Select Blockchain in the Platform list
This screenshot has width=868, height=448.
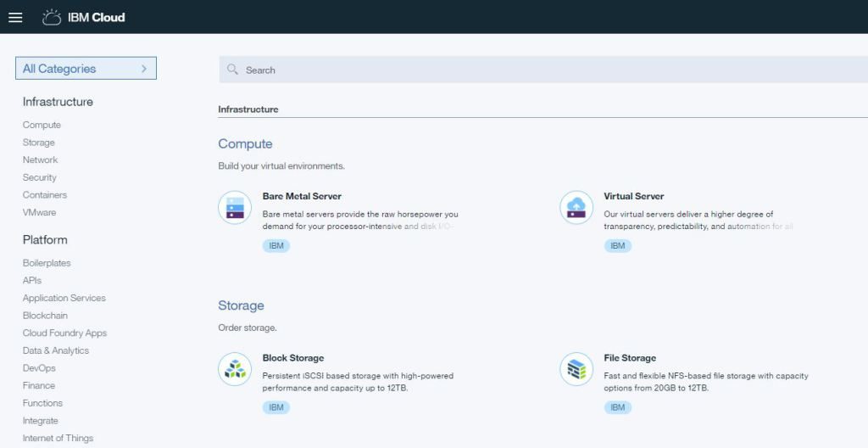click(45, 316)
